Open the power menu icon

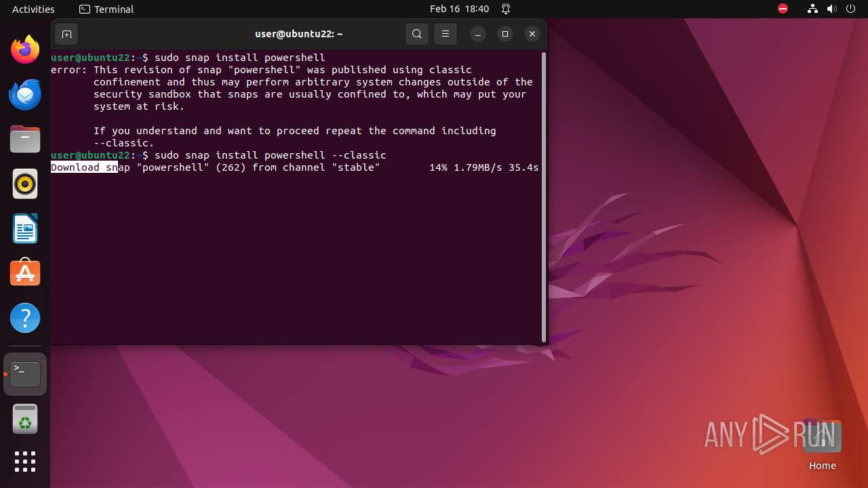click(x=851, y=9)
